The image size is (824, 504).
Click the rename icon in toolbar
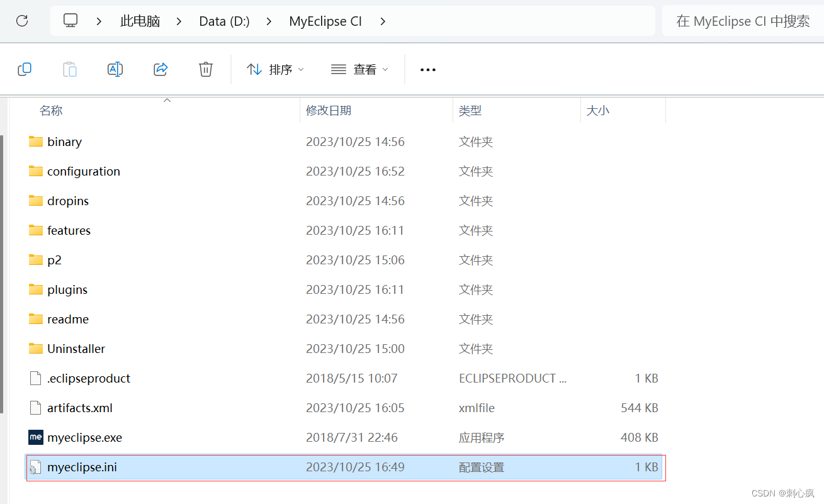(115, 69)
